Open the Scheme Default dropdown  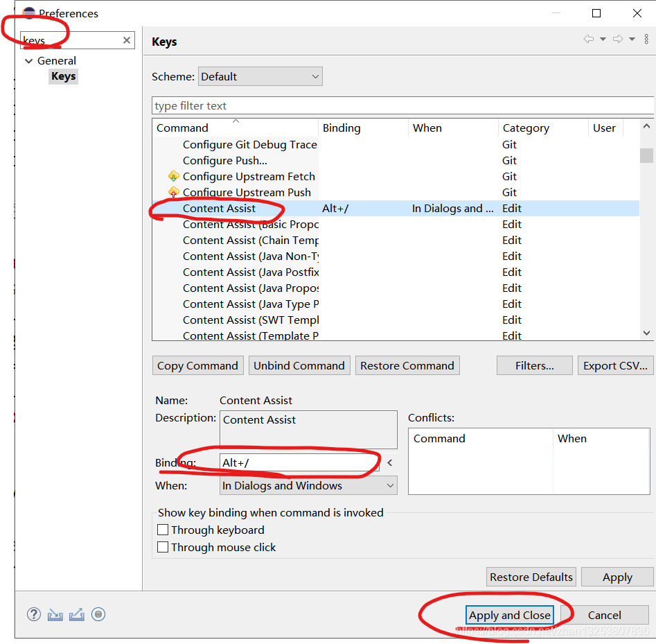[x=260, y=77]
